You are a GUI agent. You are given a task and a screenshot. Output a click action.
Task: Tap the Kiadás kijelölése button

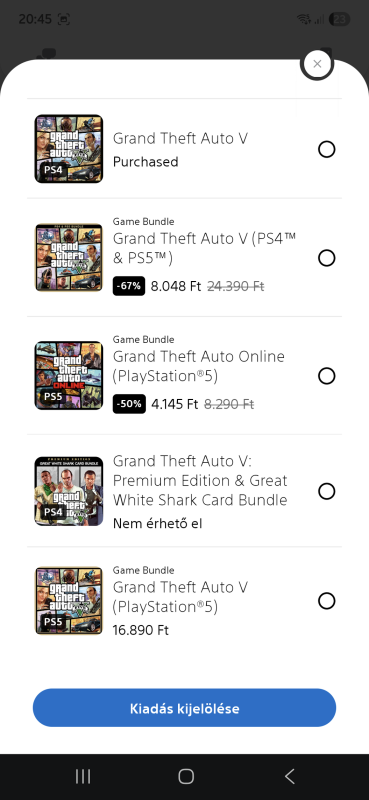(184, 708)
